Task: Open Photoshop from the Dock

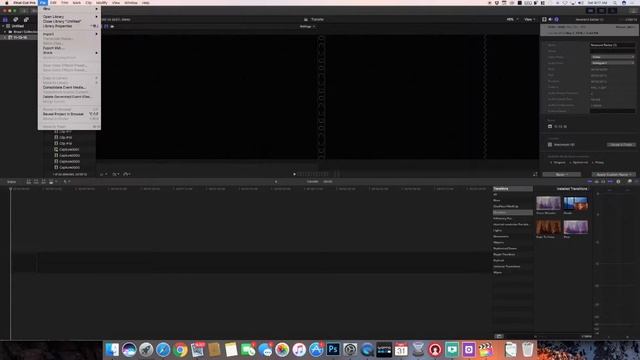Action: (333, 349)
